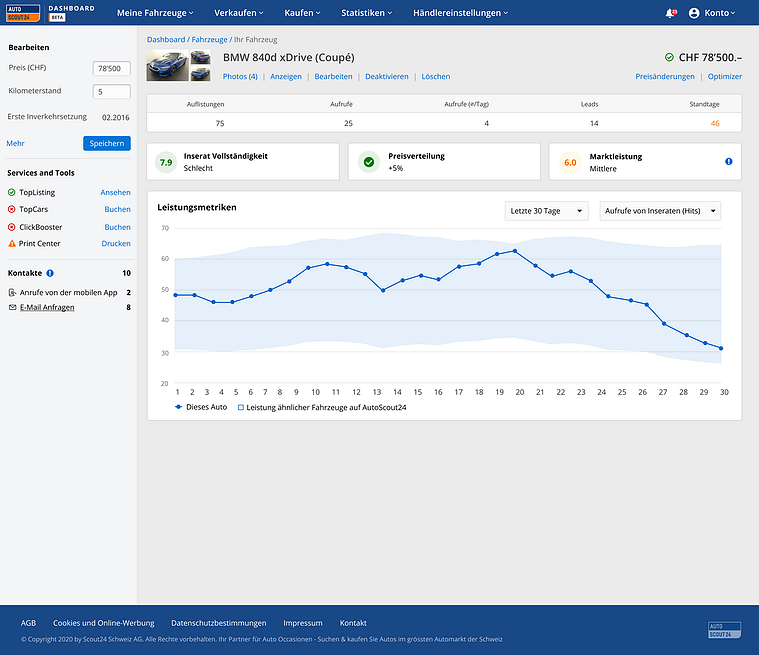This screenshot has height=655, width=759.
Task: Click the Speichern button
Action: 107,143
